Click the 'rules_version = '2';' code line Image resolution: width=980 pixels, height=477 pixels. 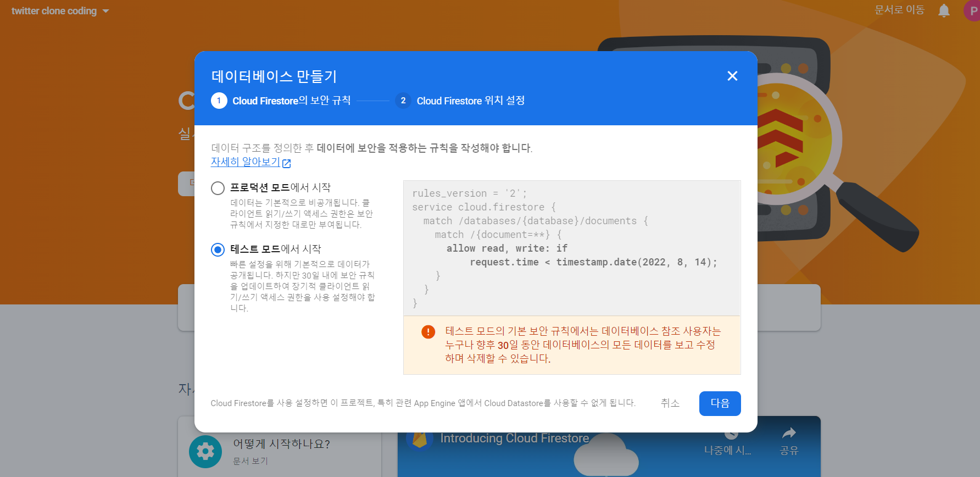470,193
